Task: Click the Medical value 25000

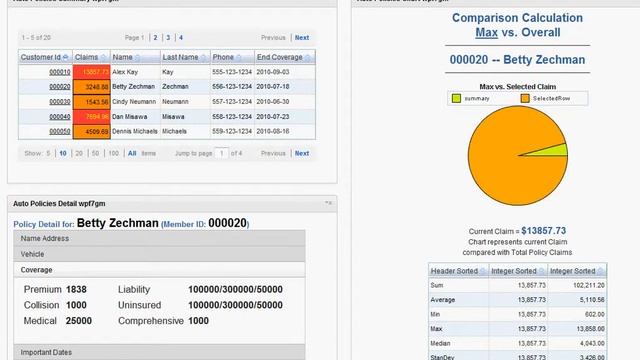Action: coord(79,321)
